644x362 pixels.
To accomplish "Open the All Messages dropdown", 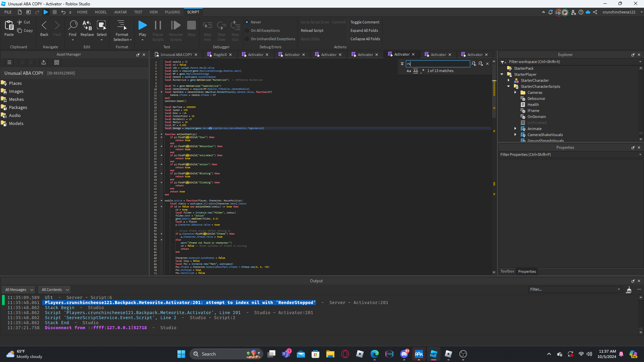I will pos(19,290).
